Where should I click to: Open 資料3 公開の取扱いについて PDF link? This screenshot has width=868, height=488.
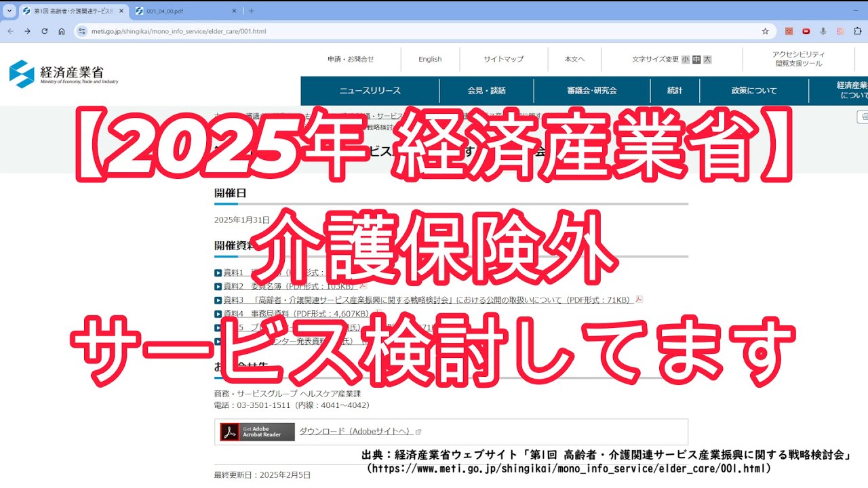pos(428,300)
